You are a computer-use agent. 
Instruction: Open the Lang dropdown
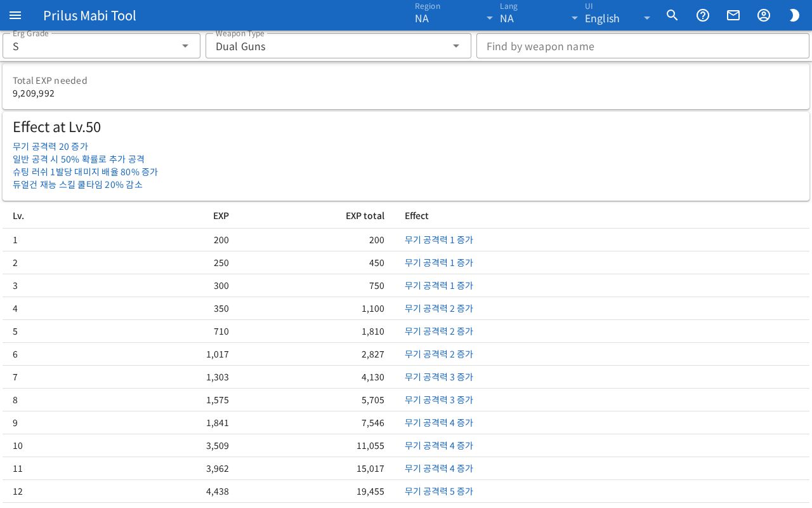click(540, 15)
